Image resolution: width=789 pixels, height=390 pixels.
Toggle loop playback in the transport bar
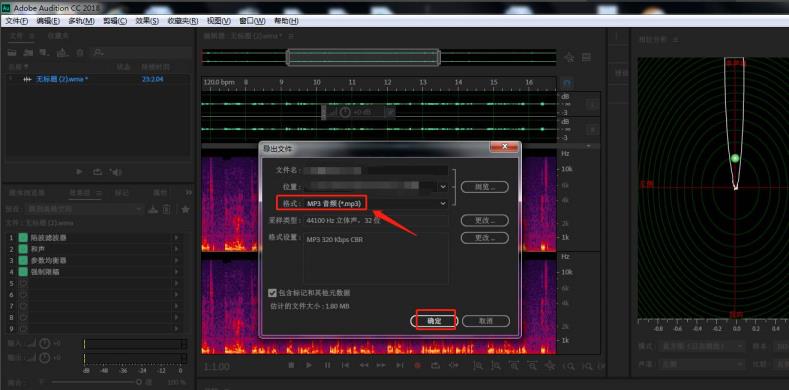point(436,365)
